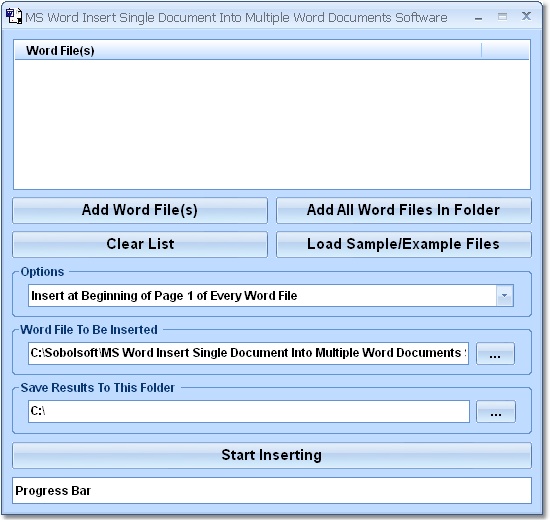Maximize the application window

point(502,16)
